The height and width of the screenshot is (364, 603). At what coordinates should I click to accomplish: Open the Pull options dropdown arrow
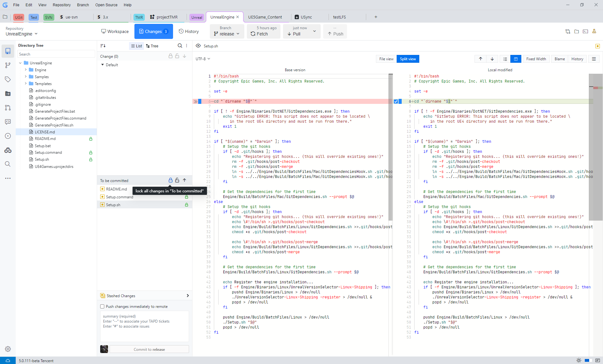(314, 31)
